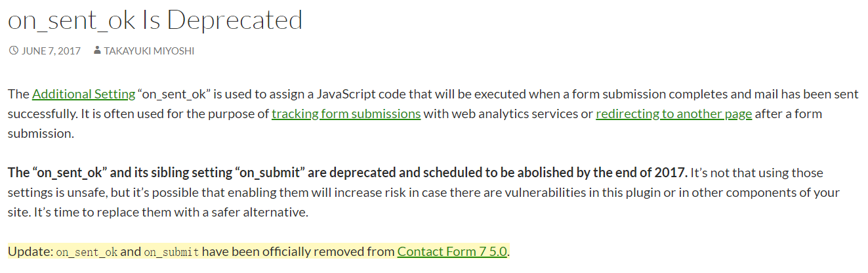
Task: Click the bold text "abolished by the end of 2017"
Action: click(x=607, y=173)
